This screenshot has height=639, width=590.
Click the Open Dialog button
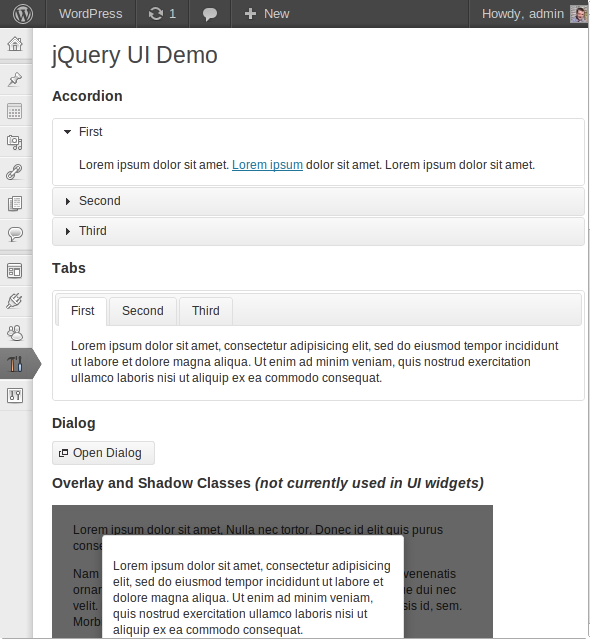pos(103,453)
